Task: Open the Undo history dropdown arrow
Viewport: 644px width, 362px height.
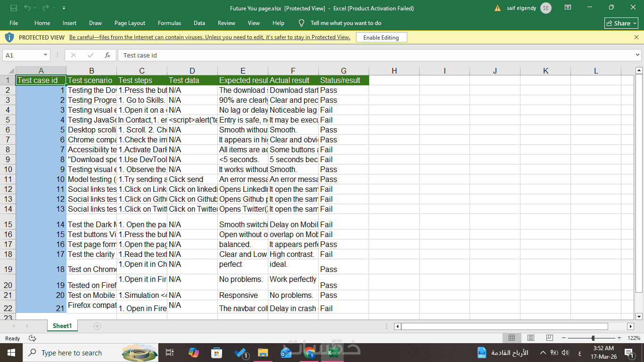Action: (36, 8)
